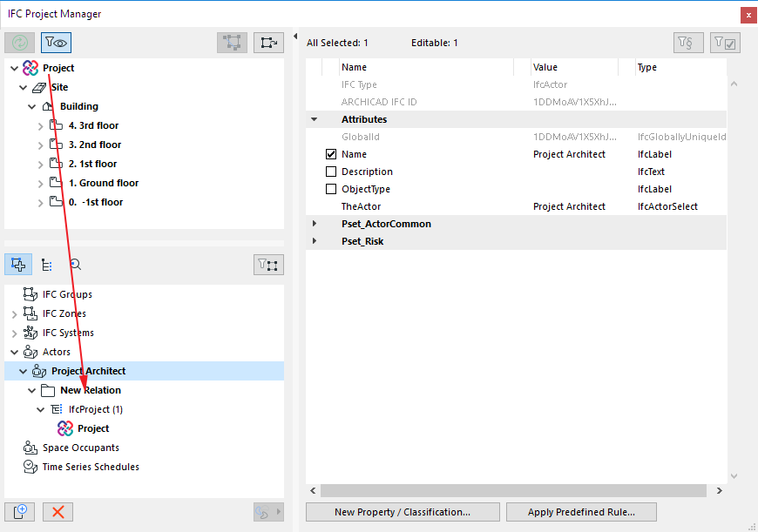Image resolution: width=758 pixels, height=532 pixels.
Task: Expand the 0. -1st floor node
Action: pos(41,203)
